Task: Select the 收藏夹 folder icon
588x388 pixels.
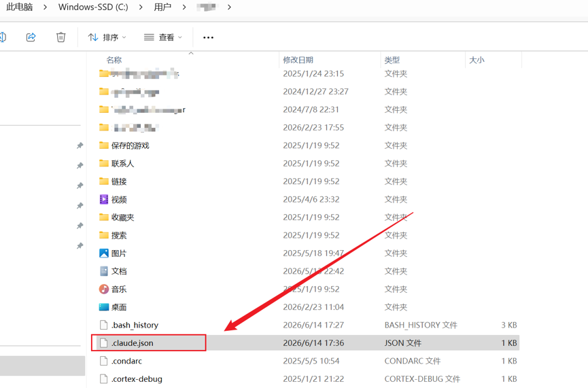Action: click(x=104, y=217)
